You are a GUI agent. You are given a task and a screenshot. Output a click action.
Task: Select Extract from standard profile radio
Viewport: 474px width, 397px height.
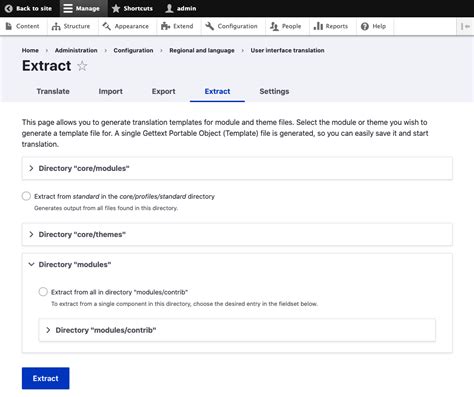26,196
